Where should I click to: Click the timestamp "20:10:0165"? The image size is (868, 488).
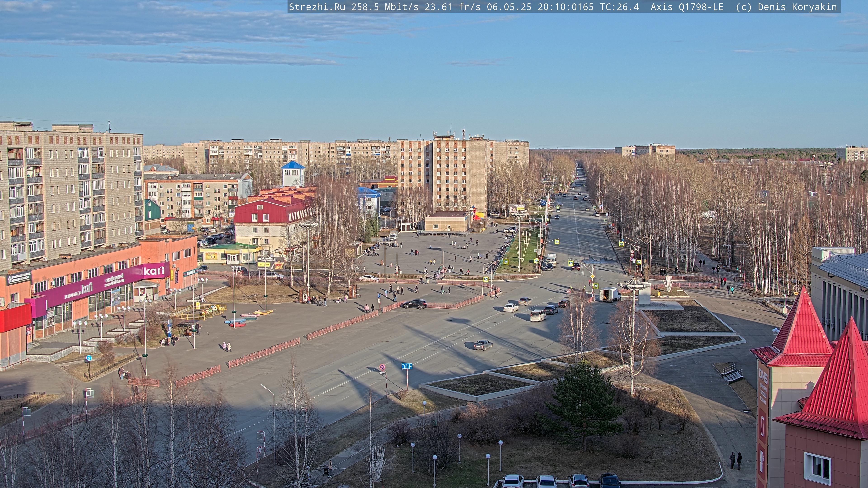click(x=566, y=7)
